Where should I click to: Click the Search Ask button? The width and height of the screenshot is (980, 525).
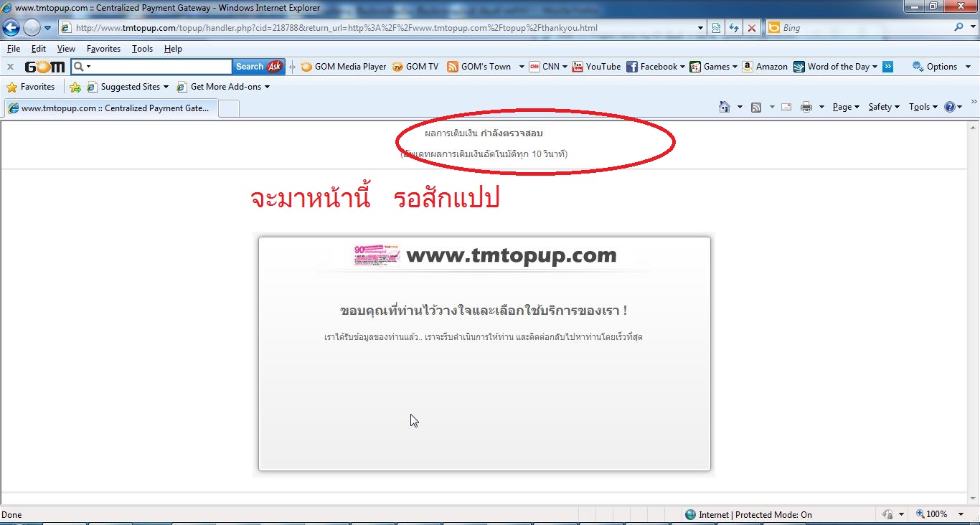coord(258,67)
